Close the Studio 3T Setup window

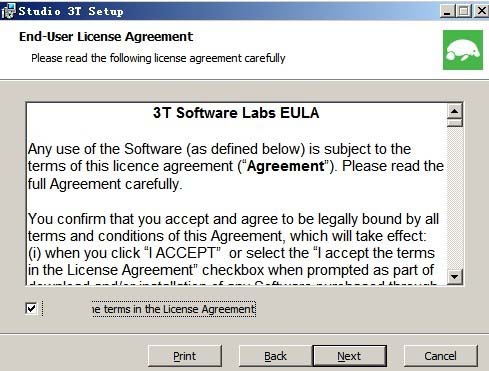(x=481, y=11)
